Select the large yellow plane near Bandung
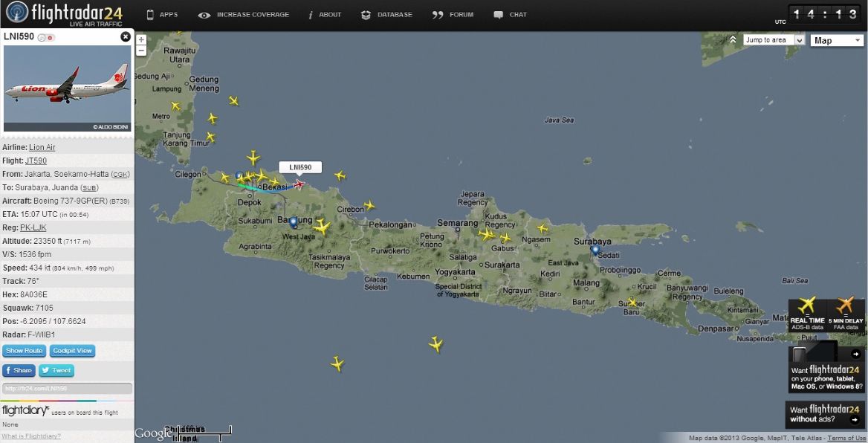Screen dimensions: 868x443 (321, 226)
